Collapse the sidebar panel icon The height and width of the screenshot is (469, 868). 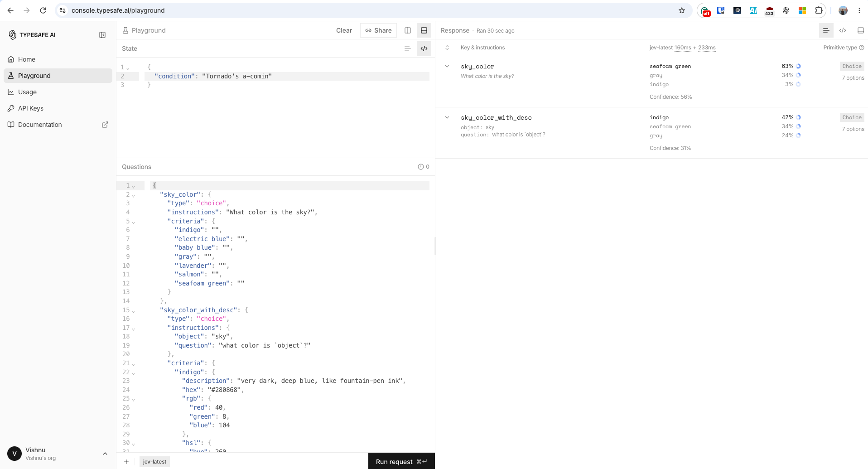coord(102,35)
